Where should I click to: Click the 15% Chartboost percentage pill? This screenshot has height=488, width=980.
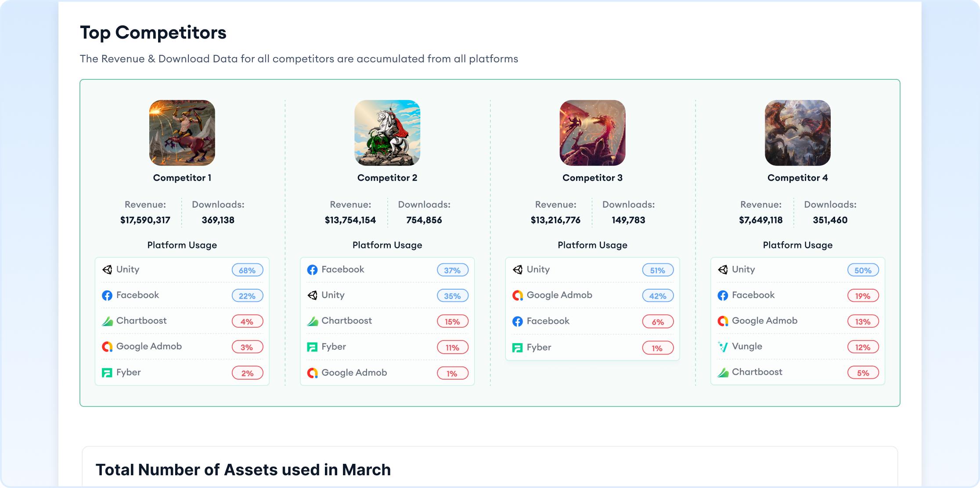pos(452,321)
